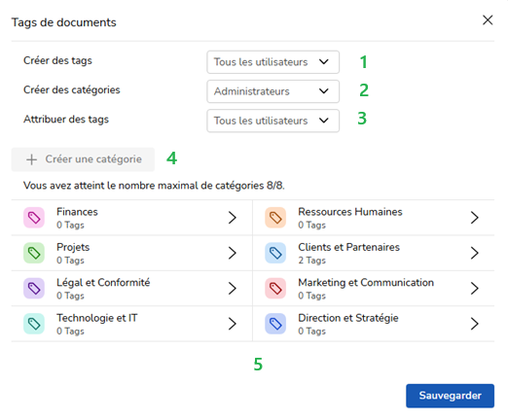Open the Attribuer des tags dropdown
The image size is (508, 420).
coord(273,121)
